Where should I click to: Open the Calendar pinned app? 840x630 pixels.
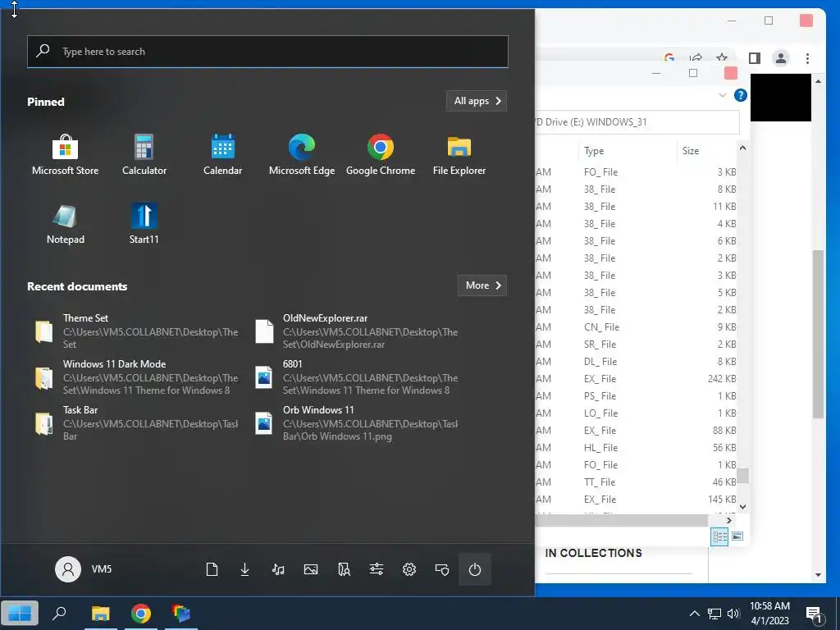[223, 155]
